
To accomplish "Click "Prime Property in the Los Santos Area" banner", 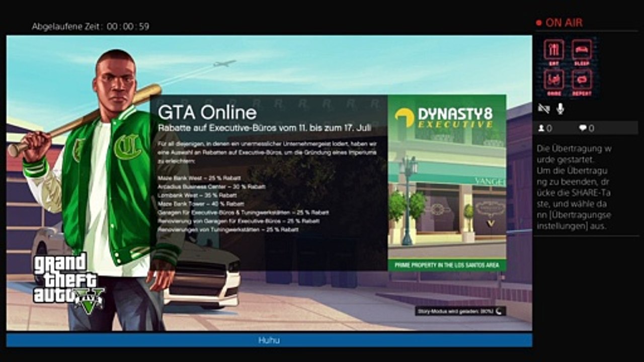I will click(447, 265).
